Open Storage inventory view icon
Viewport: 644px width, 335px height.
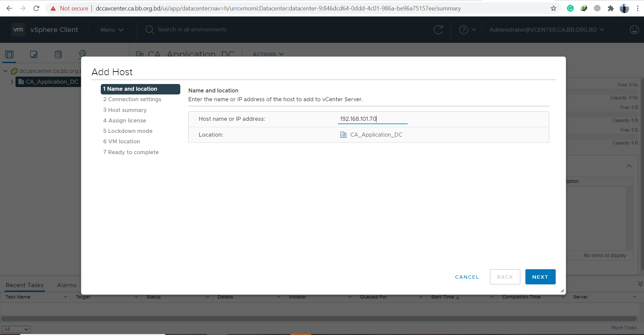(58, 54)
